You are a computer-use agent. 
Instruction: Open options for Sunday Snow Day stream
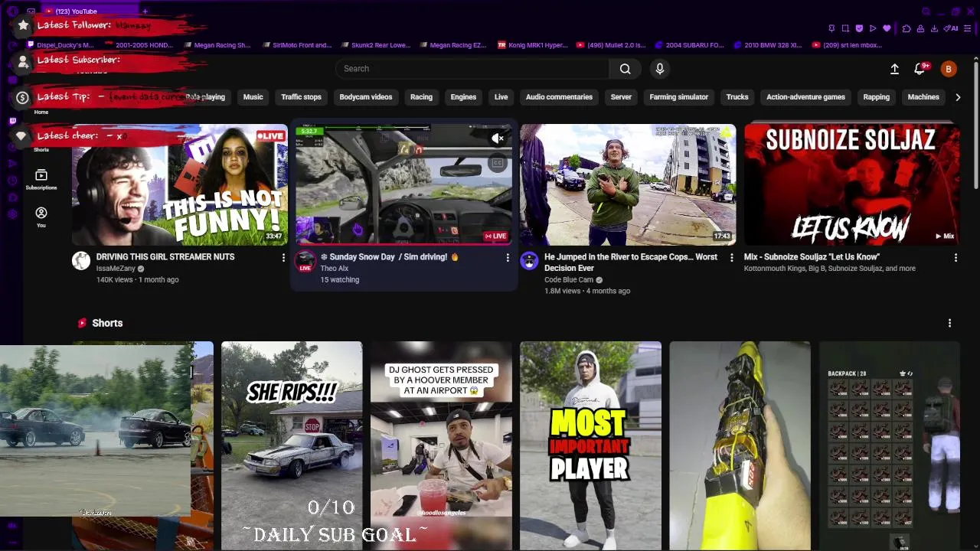pyautogui.click(x=507, y=258)
